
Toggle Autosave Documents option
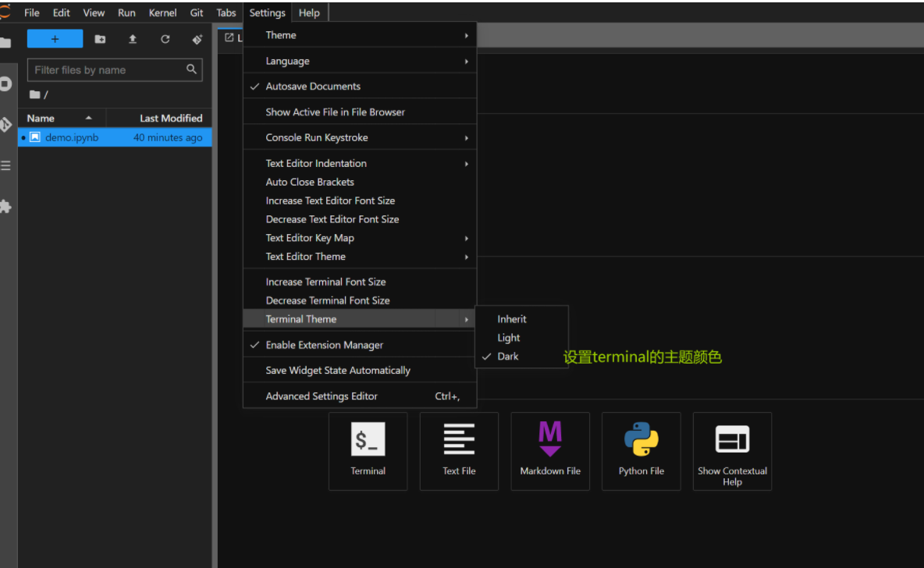(313, 87)
